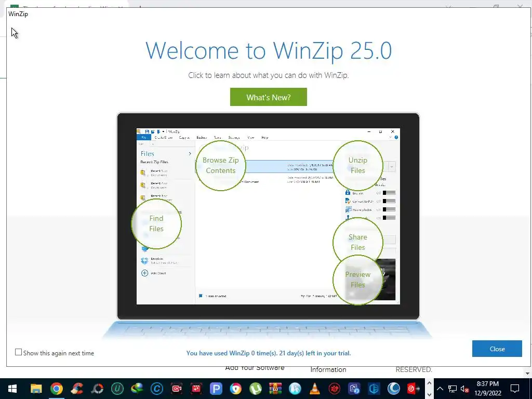This screenshot has height=399, width=532.
Task: Open the Windows notification center
Action: click(x=515, y=389)
